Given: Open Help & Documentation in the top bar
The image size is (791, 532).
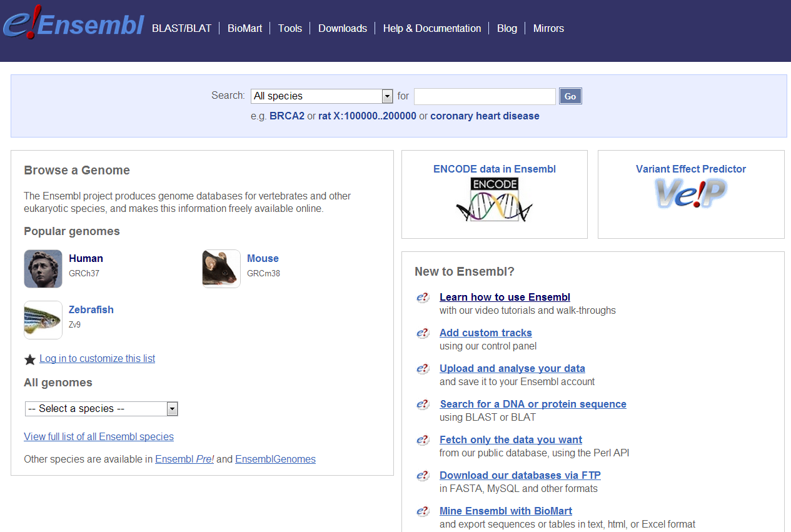Looking at the screenshot, I should [x=431, y=28].
